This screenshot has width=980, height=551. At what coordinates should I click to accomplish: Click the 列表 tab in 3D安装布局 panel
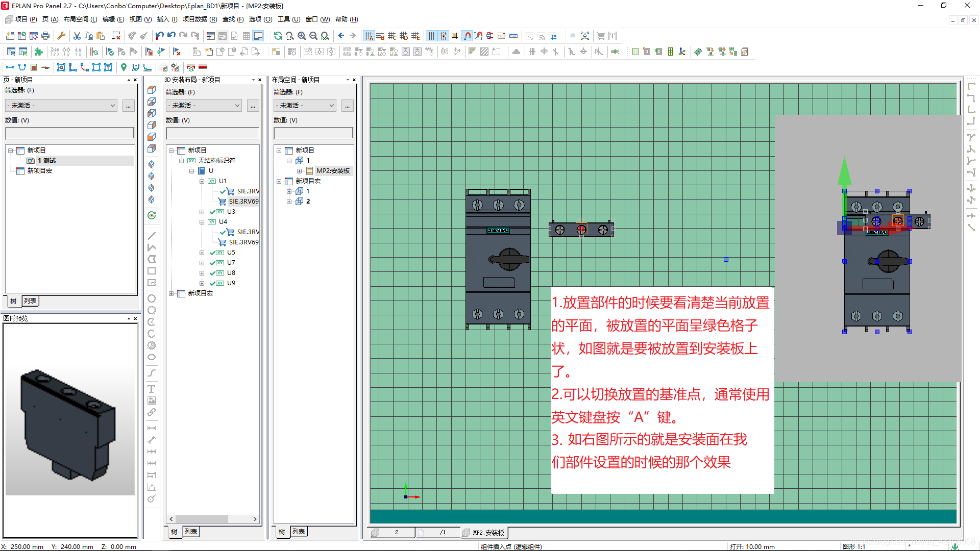191,532
